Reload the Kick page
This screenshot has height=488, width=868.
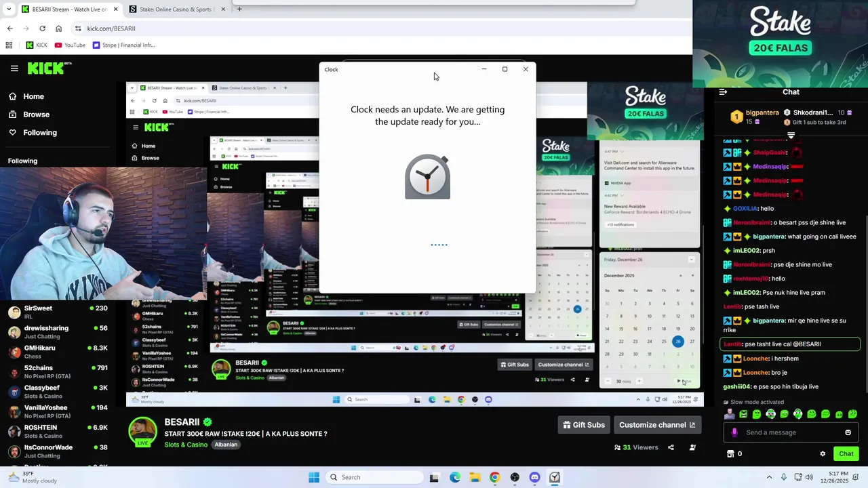[x=42, y=28]
